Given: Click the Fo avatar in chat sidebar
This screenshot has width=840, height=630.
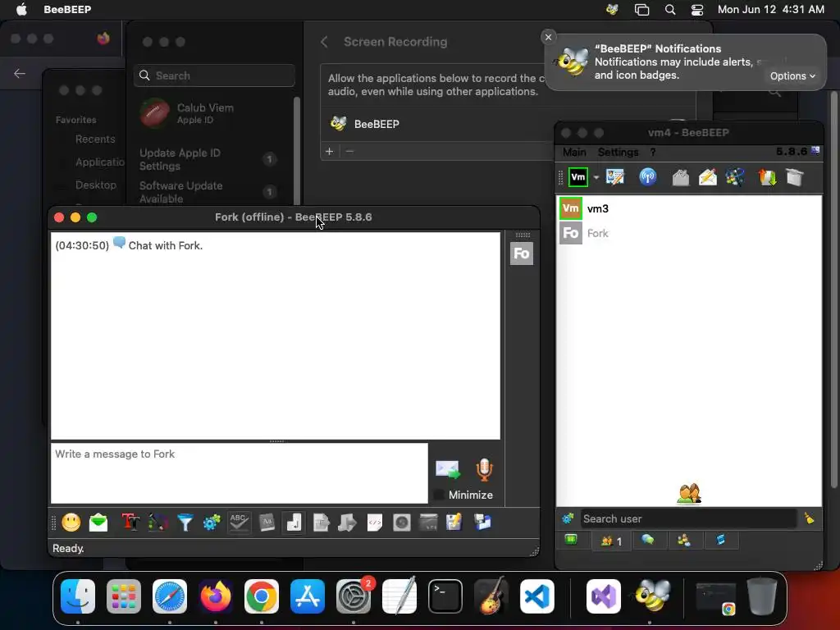Looking at the screenshot, I should pyautogui.click(x=521, y=253).
